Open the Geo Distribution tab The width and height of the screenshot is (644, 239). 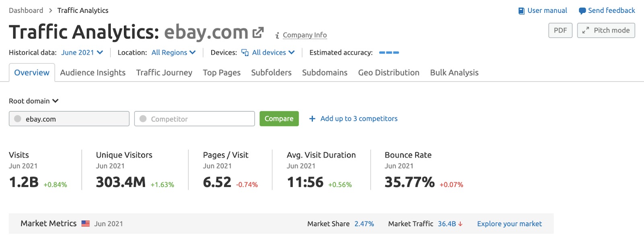click(x=389, y=72)
